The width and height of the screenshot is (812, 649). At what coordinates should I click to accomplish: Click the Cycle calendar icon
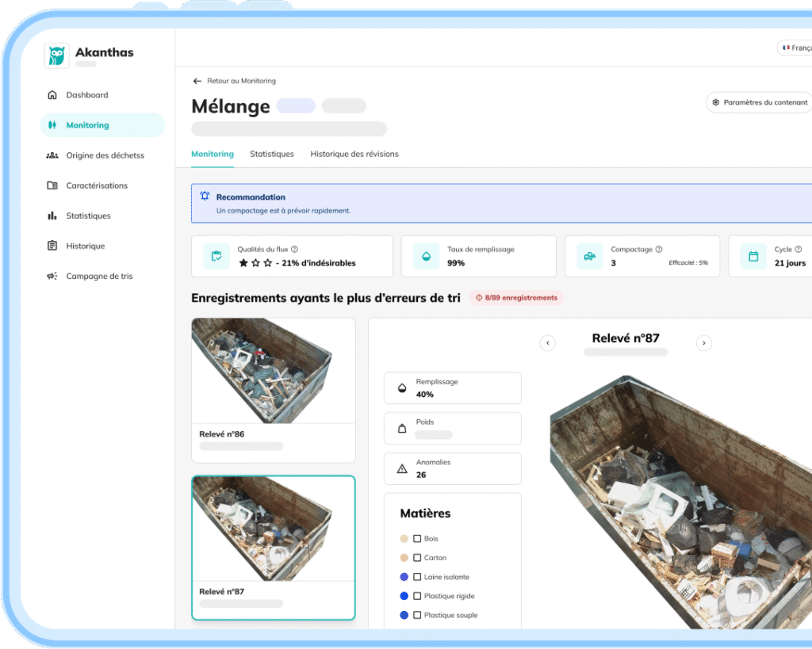(x=753, y=256)
